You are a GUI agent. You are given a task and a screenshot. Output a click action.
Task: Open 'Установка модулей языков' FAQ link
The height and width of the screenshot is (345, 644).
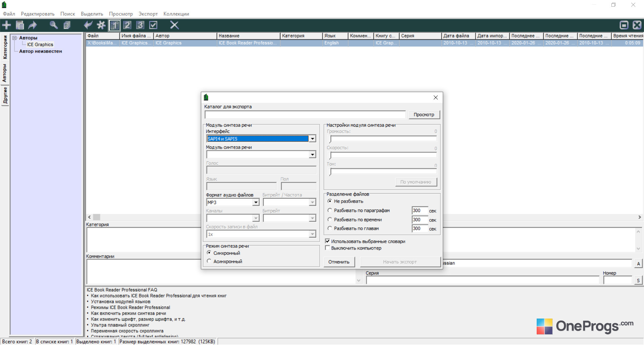pyautogui.click(x=120, y=301)
